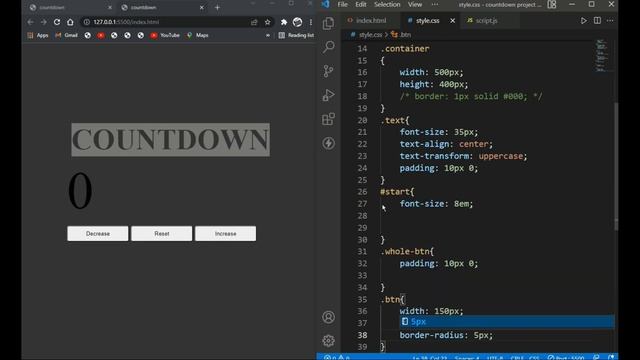Split the editor to the right
Viewport: 640px width, 360px height.
pos(597,20)
